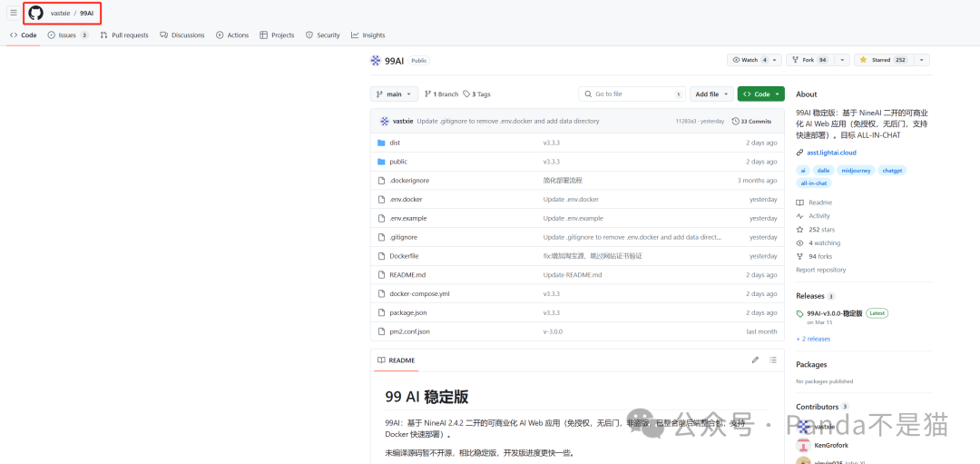Open the main branch selector dropdown

pyautogui.click(x=394, y=94)
